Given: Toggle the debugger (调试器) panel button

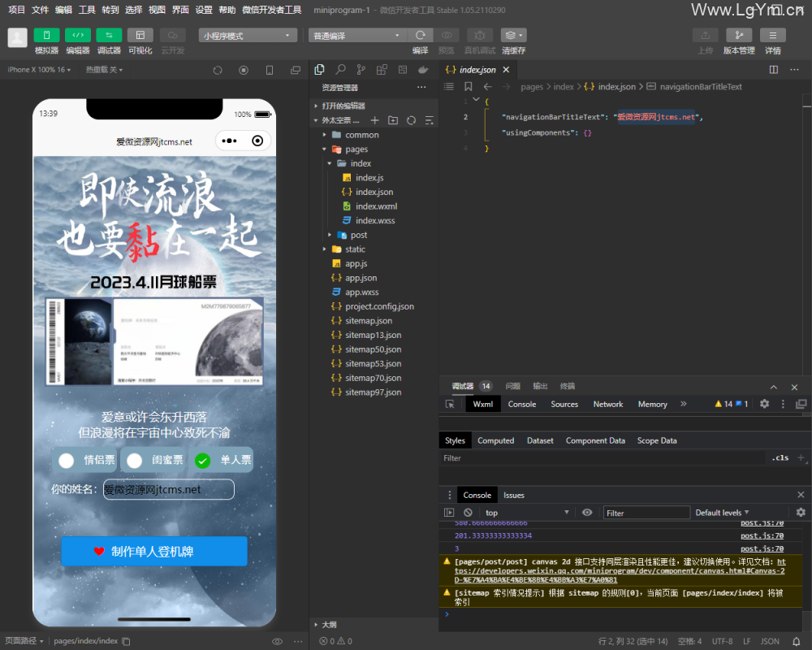Looking at the screenshot, I should [109, 35].
